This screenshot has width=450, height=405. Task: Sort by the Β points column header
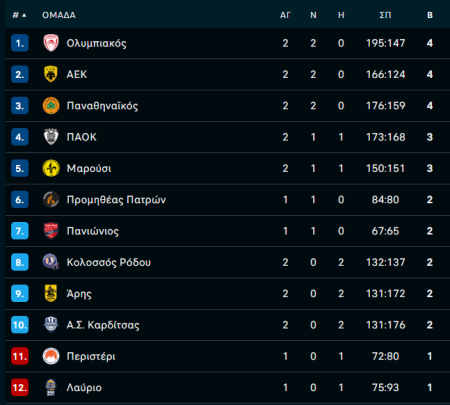[430, 15]
